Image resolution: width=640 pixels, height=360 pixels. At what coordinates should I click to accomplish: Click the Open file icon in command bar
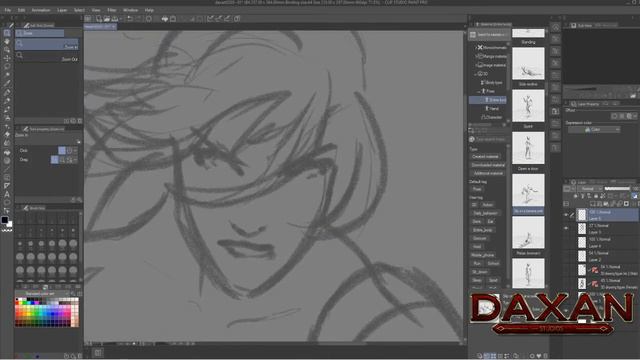pos(107,19)
